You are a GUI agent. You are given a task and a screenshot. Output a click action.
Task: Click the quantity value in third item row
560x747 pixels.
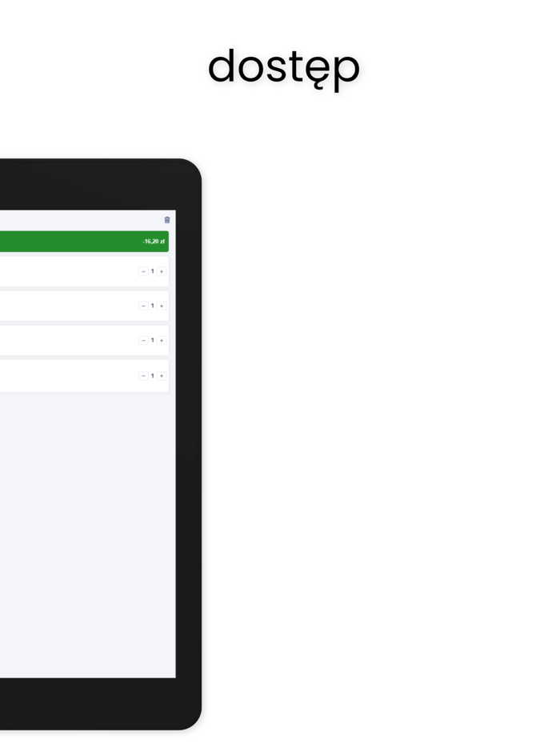[153, 340]
